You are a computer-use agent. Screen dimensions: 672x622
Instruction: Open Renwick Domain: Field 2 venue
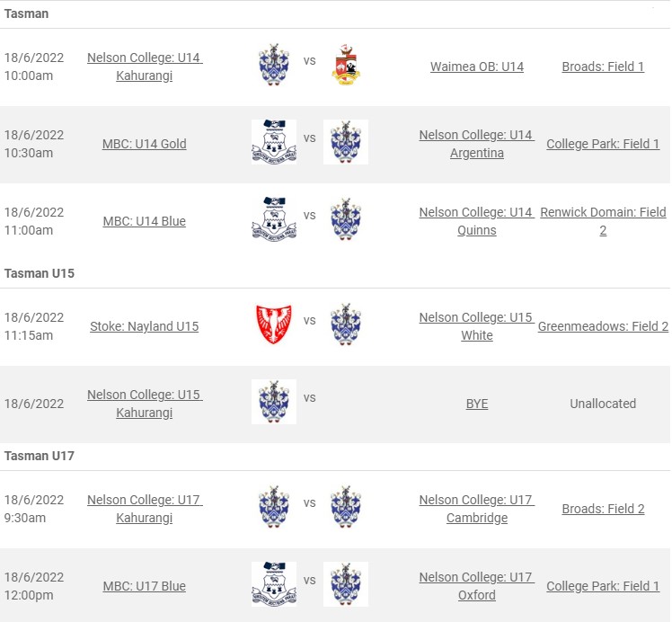click(603, 221)
